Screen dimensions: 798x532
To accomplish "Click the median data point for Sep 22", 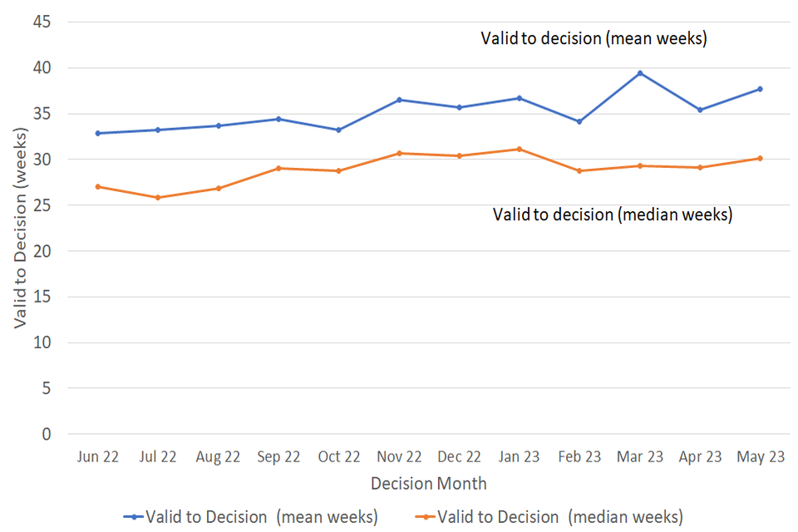I will coord(278,168).
